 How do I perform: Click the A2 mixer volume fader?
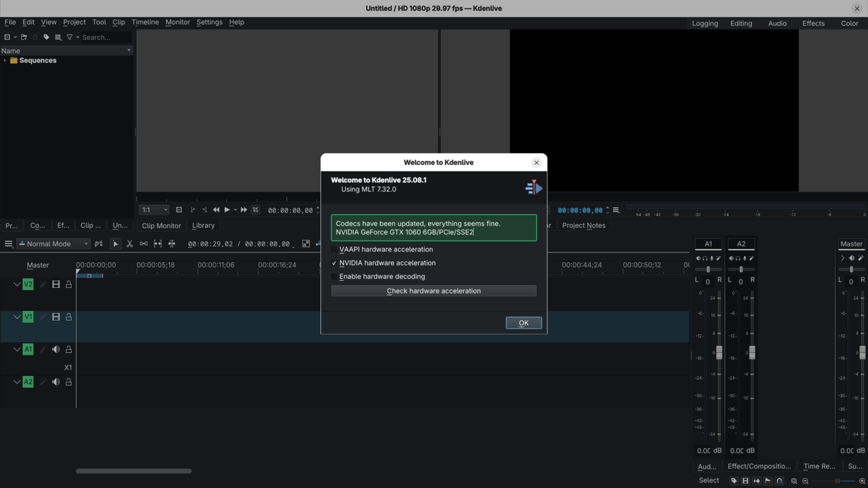(752, 353)
